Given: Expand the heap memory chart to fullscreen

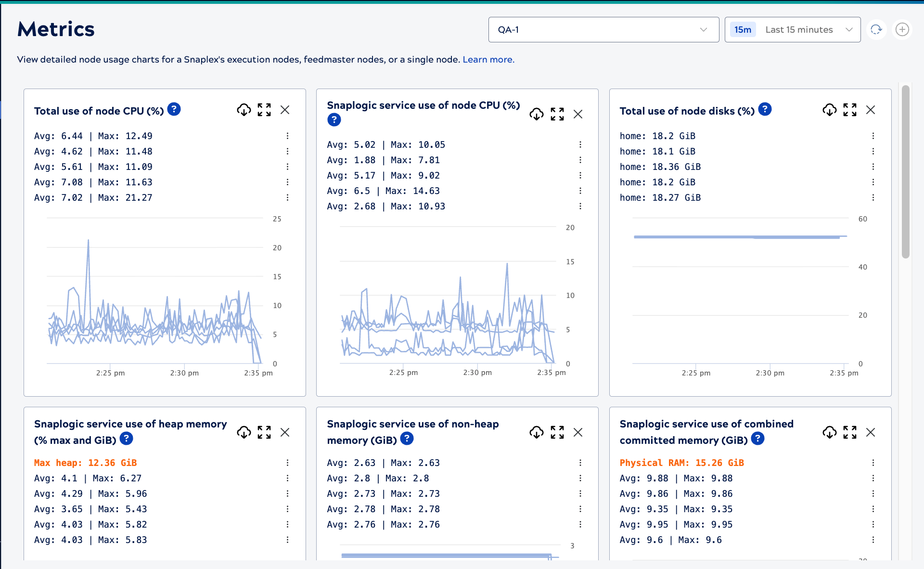Looking at the screenshot, I should (x=264, y=432).
